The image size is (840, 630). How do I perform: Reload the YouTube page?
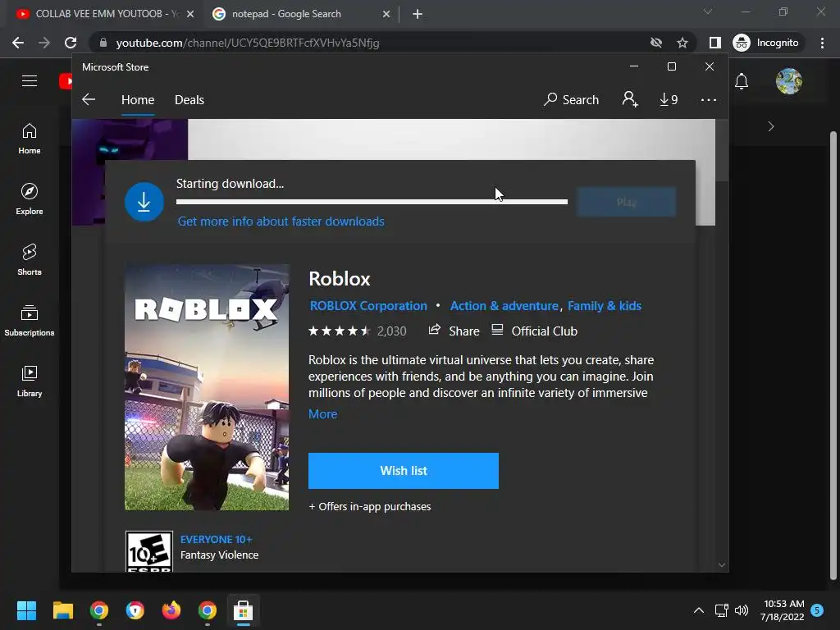point(71,43)
